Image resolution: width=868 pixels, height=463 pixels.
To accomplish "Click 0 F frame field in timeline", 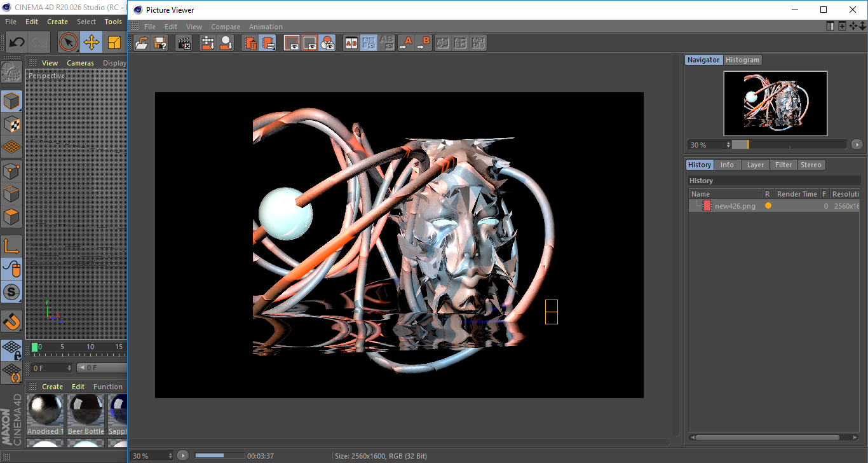I will 51,368.
